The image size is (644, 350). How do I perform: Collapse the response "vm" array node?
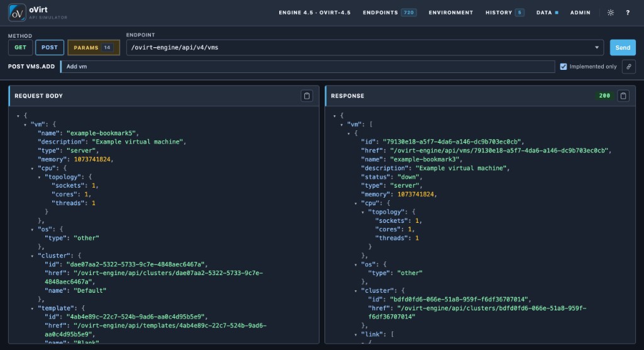click(x=341, y=125)
